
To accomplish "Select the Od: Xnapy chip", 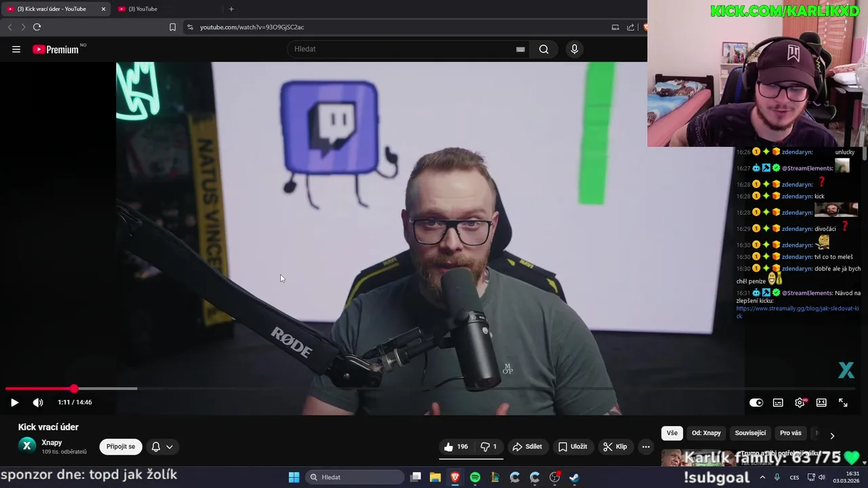I will (x=706, y=433).
